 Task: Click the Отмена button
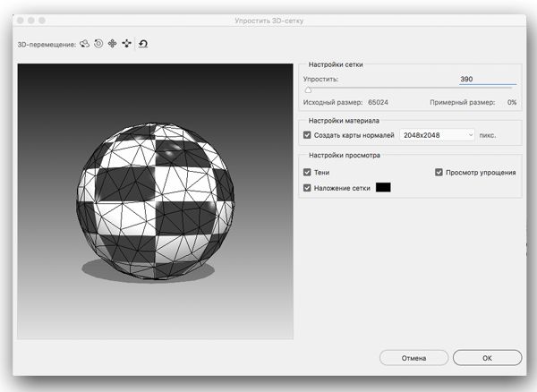tap(413, 358)
